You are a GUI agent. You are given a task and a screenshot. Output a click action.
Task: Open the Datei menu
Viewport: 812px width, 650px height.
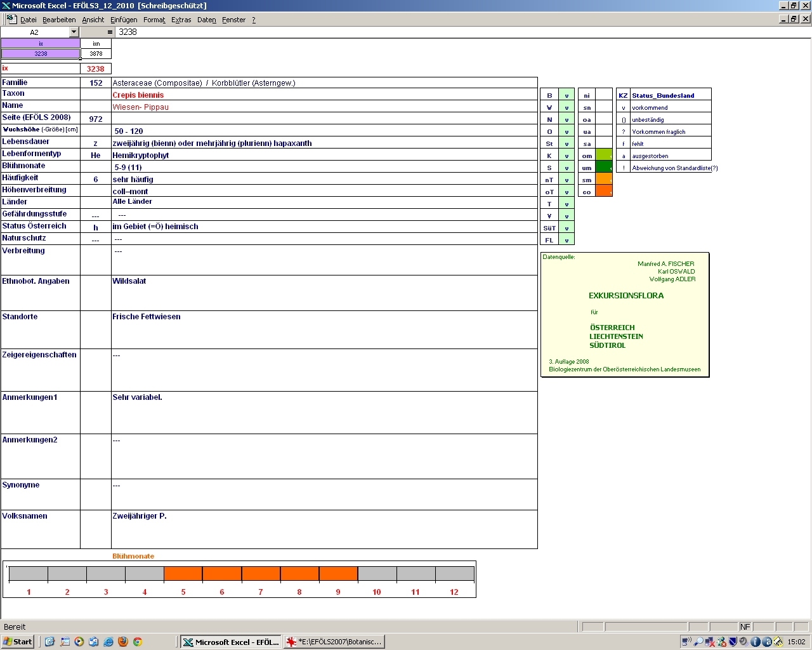[x=29, y=20]
